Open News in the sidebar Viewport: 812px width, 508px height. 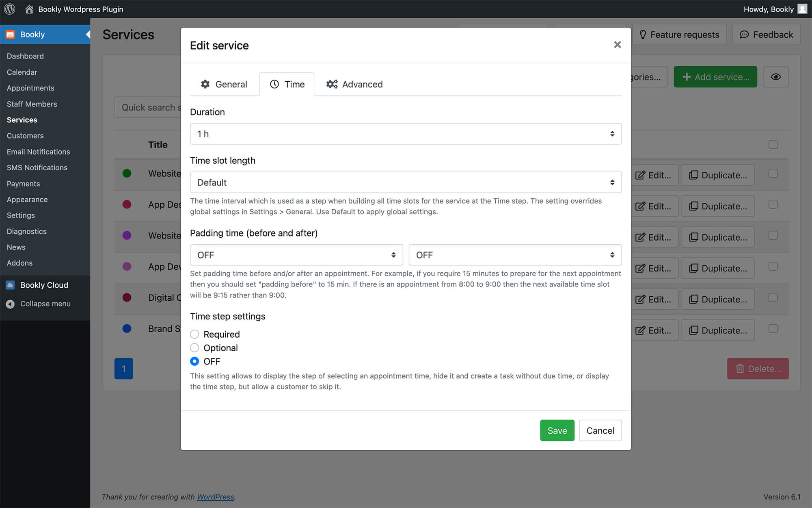pos(16,247)
